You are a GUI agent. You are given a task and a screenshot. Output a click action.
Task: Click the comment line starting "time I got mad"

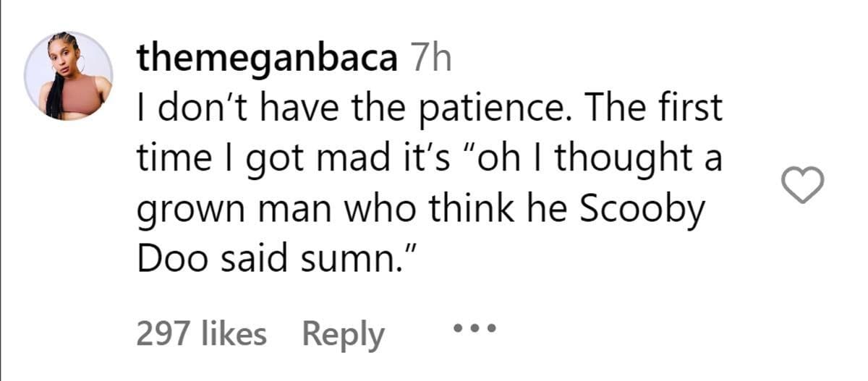430,159
